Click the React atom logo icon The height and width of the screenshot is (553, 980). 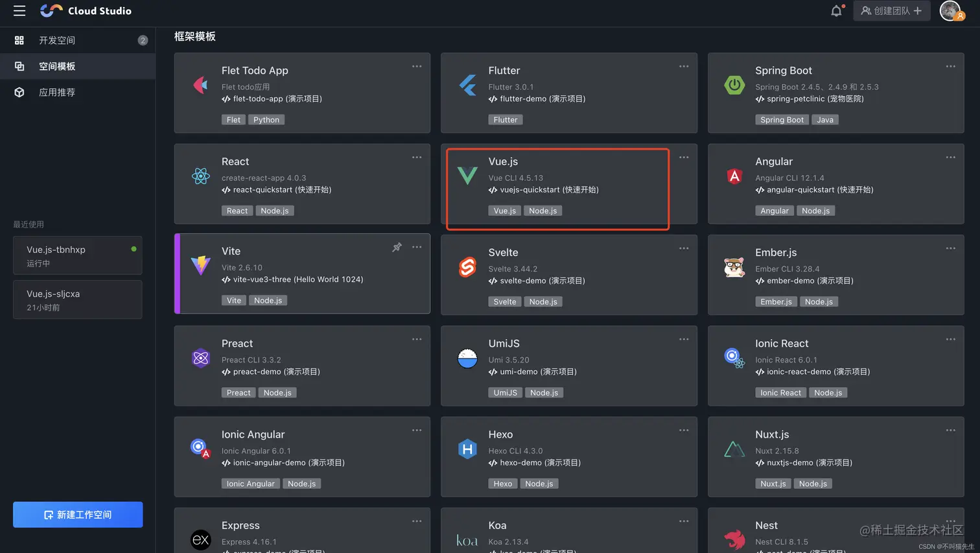click(x=201, y=176)
